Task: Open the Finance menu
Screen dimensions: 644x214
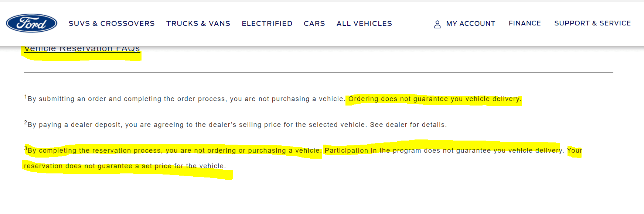Action: (x=525, y=23)
